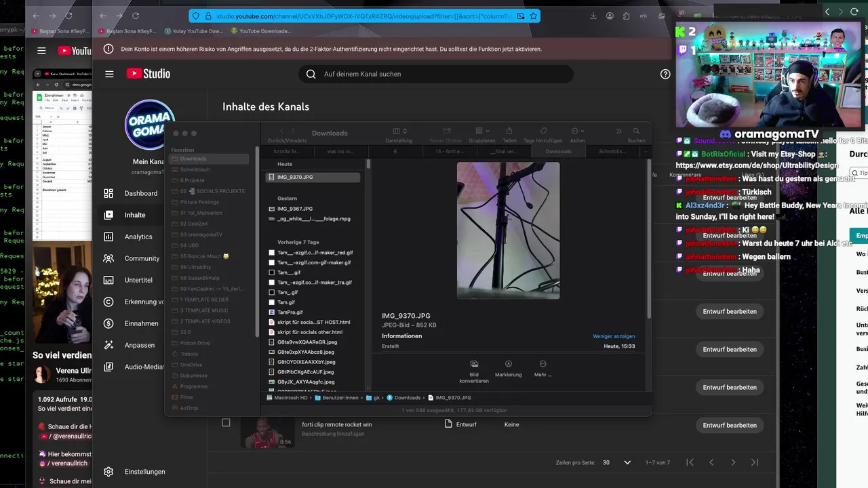The height and width of the screenshot is (488, 868).
Task: Go to Community in the Studio sidebar
Action: point(132,258)
